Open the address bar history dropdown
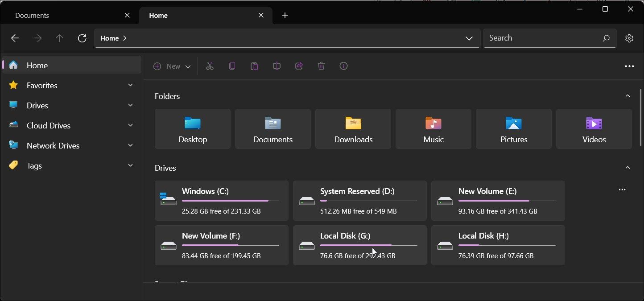Viewport: 644px width, 301px height. [469, 38]
